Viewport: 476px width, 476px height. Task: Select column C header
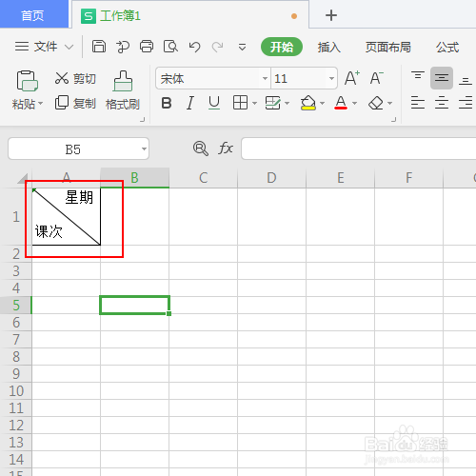[x=203, y=178]
